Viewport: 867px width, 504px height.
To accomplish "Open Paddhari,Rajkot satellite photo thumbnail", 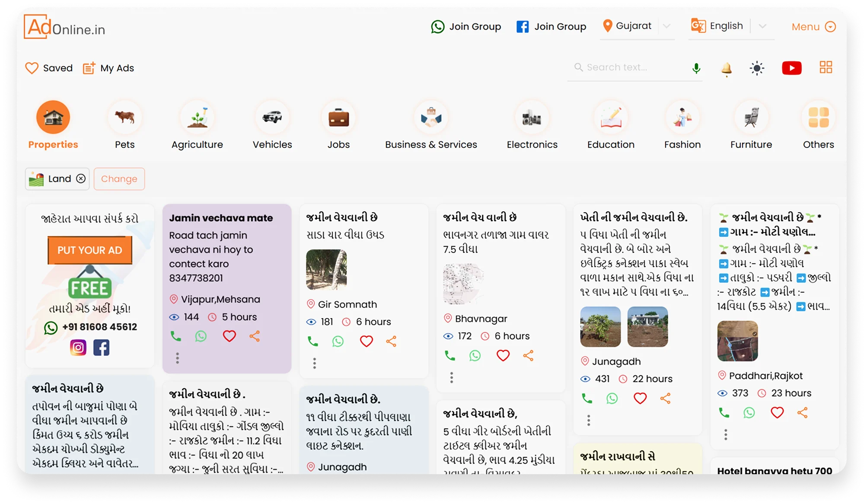I will click(737, 341).
